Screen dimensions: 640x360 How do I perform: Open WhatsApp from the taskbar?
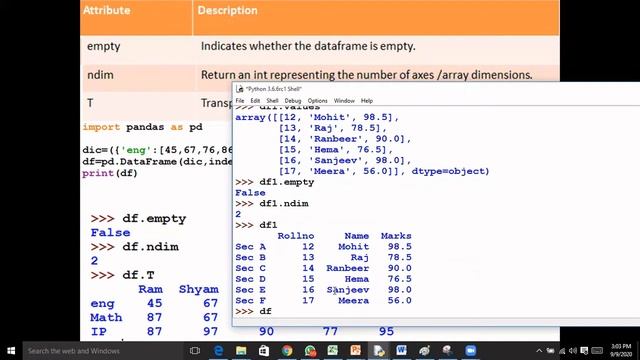pyautogui.click(x=310, y=351)
